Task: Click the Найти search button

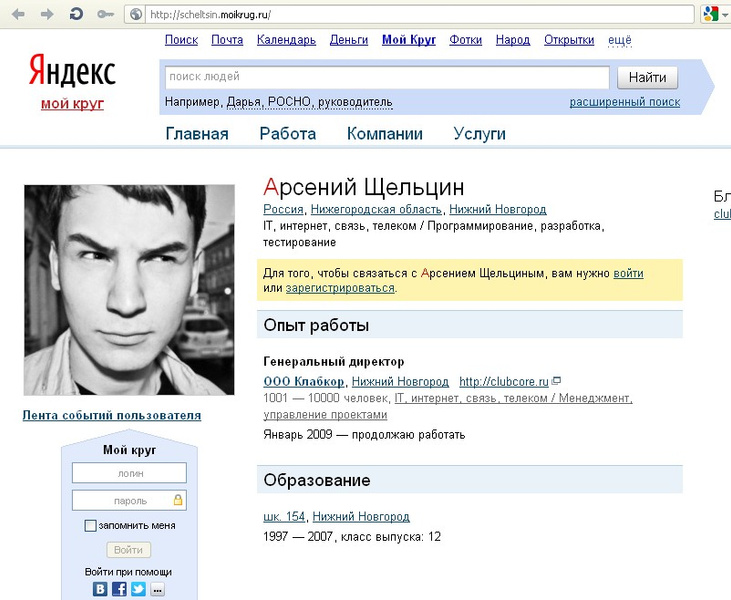Action: pyautogui.click(x=647, y=77)
